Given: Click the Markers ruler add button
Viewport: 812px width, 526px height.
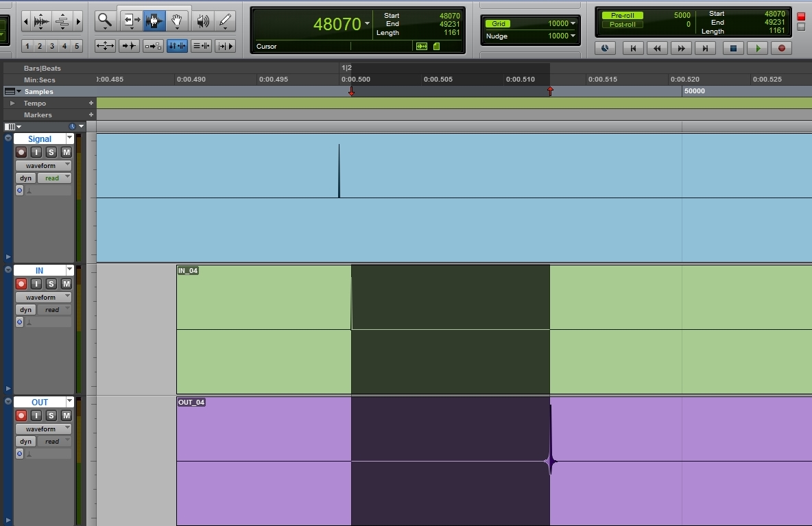Looking at the screenshot, I should [91, 115].
